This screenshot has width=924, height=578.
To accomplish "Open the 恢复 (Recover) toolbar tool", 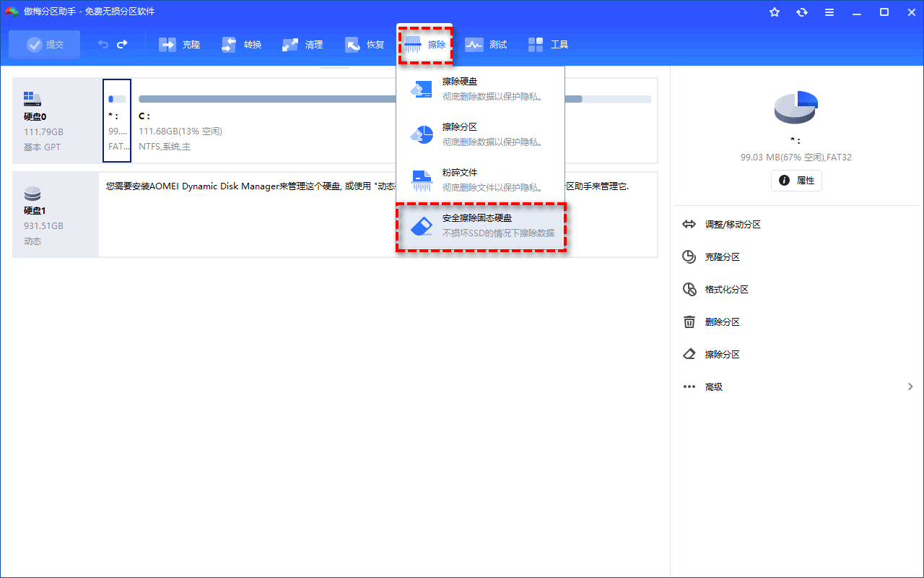I will click(x=365, y=45).
